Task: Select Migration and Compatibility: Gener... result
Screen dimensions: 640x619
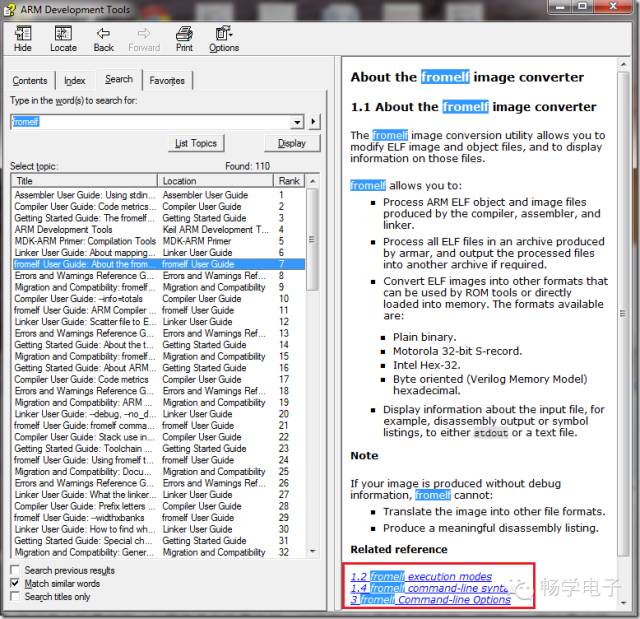Action: pos(158,552)
